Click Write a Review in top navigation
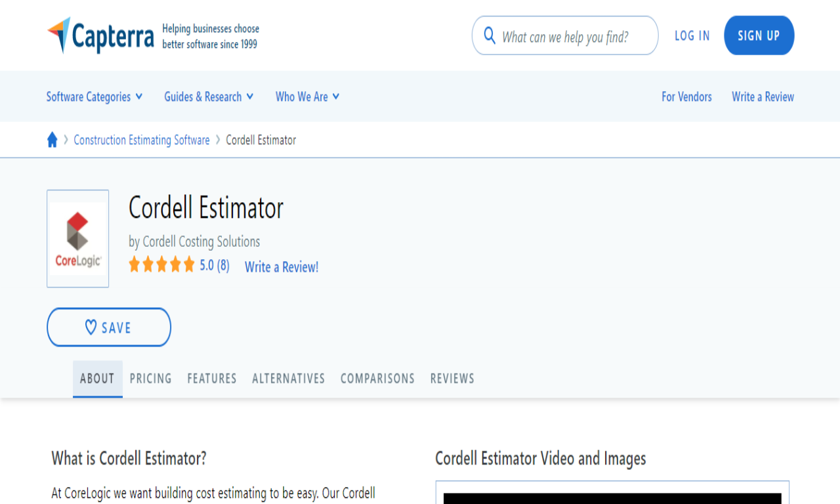 coord(763,96)
